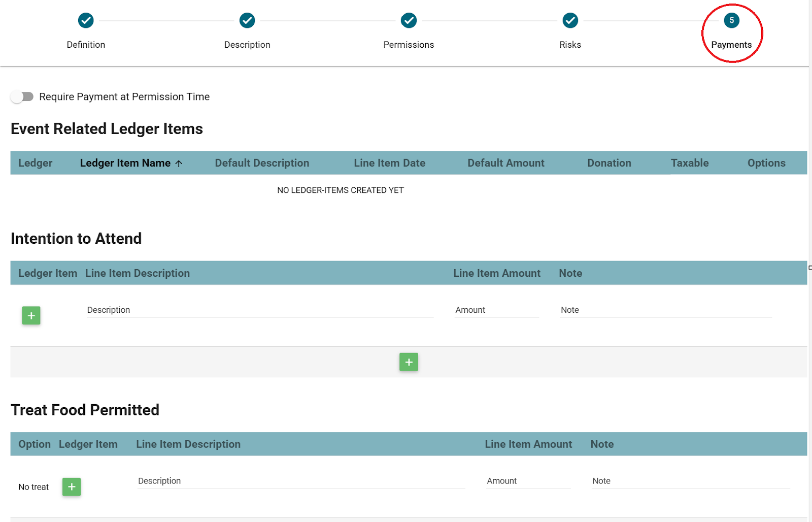
Task: Click the Description step checkmark icon
Action: click(247, 21)
